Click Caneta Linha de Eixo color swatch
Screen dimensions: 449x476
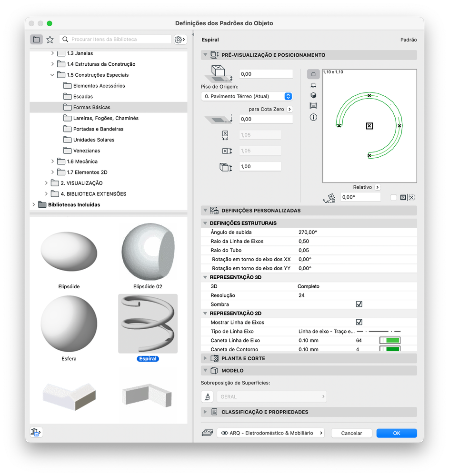[x=390, y=340]
